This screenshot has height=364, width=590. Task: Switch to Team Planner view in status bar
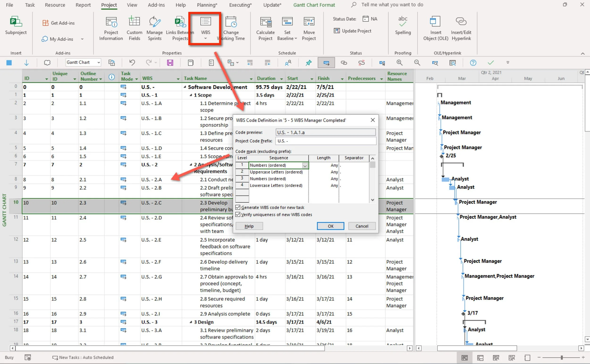pyautogui.click(x=496, y=358)
